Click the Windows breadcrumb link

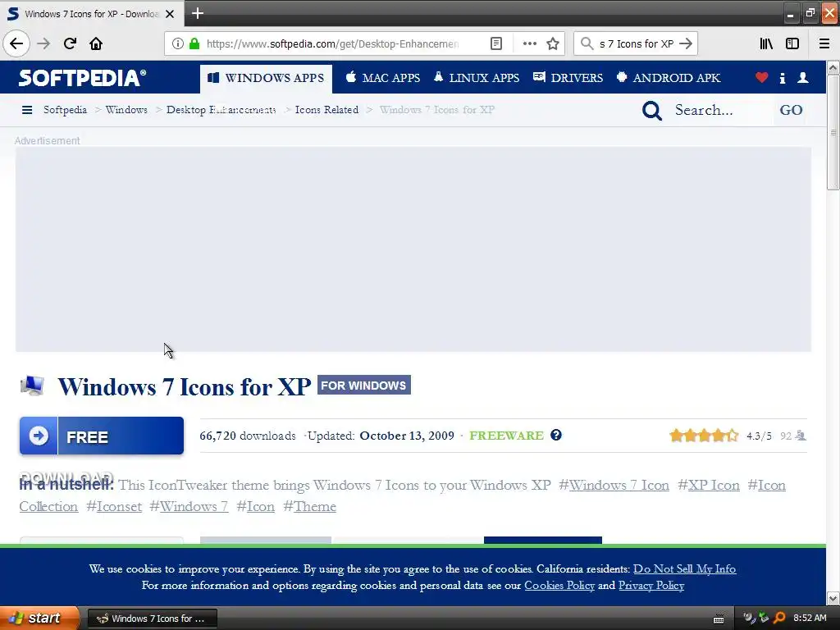click(x=126, y=110)
